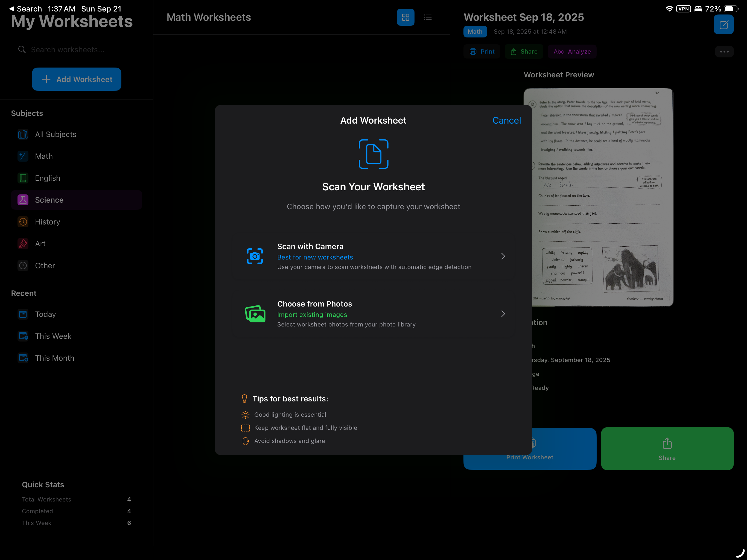
Task: Click the hand glare tip icon
Action: pos(246,441)
